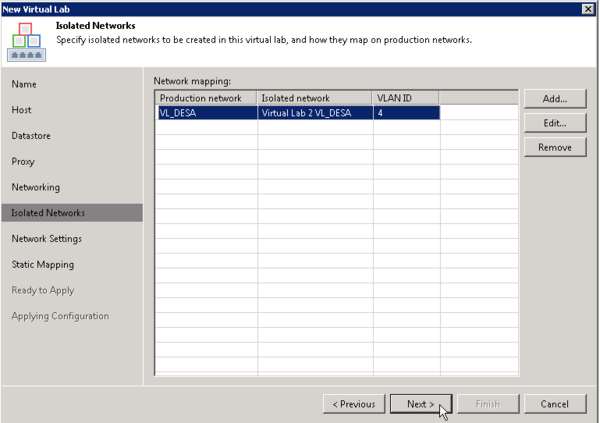600x423 pixels.
Task: Cancel the New Virtual Lab wizard
Action: [555, 404]
